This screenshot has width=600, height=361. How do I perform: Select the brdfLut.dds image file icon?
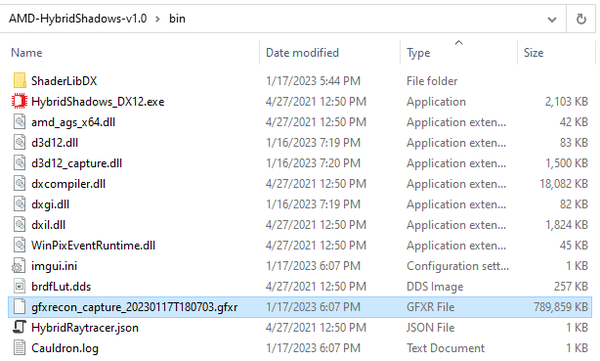(19, 286)
